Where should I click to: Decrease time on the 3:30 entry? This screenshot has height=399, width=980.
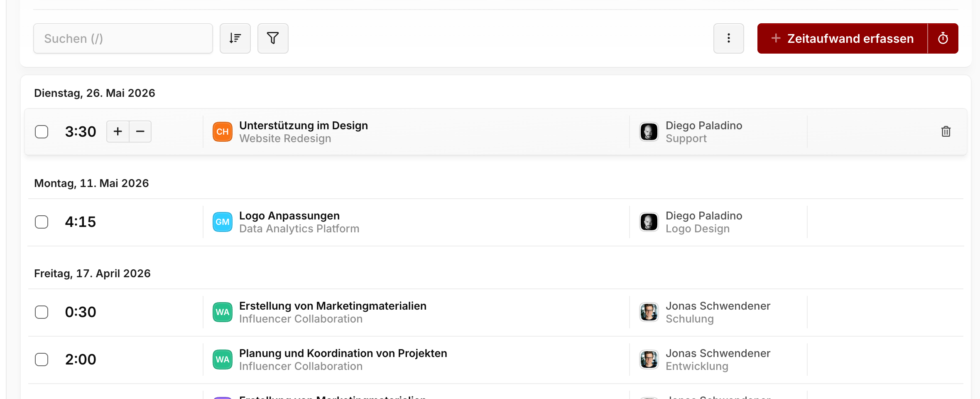pos(140,131)
